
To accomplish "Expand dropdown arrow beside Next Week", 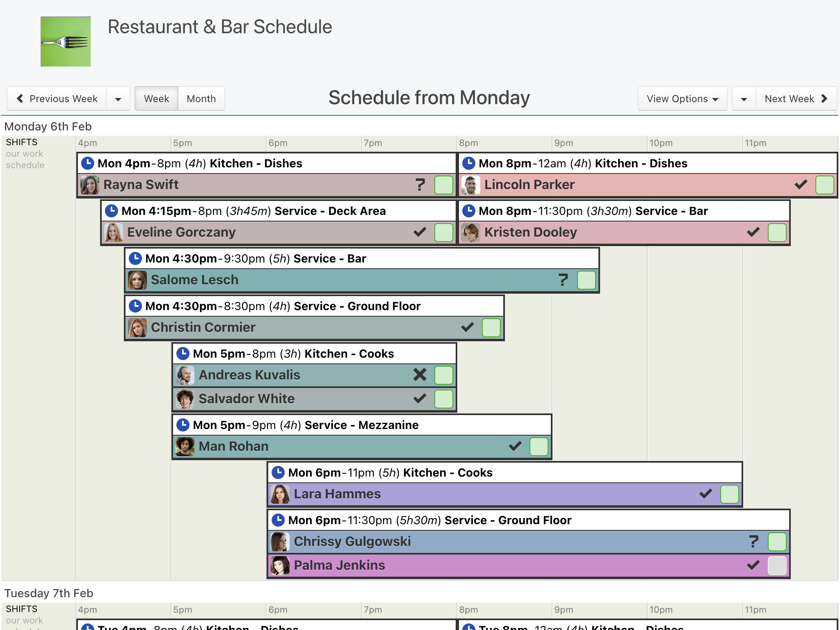I will pyautogui.click(x=744, y=98).
